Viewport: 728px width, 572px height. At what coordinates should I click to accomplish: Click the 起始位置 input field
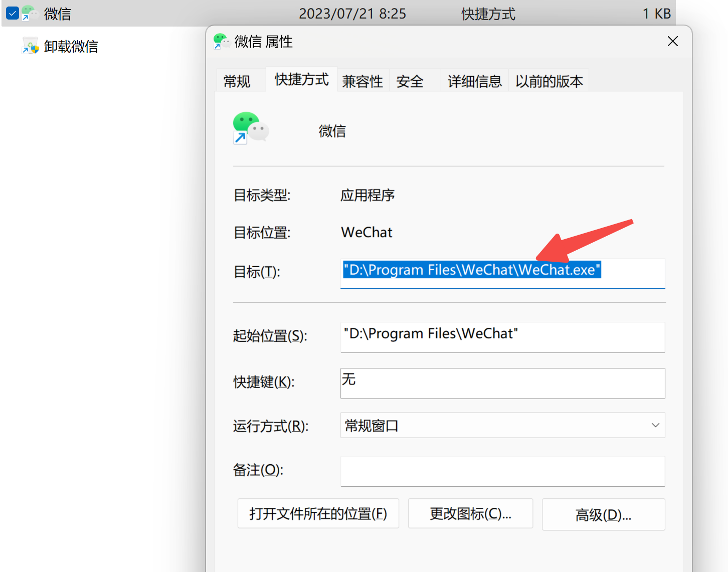pos(502,337)
